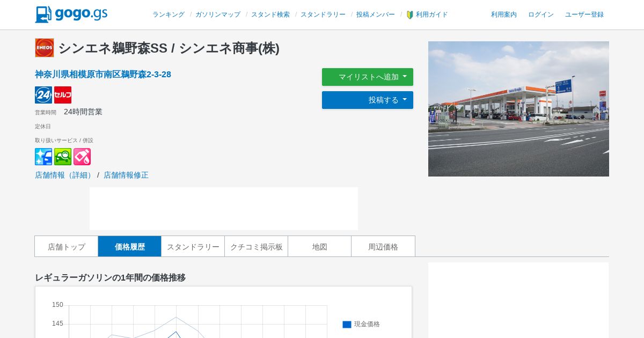Select the 価格履歴 tab

[130, 246]
